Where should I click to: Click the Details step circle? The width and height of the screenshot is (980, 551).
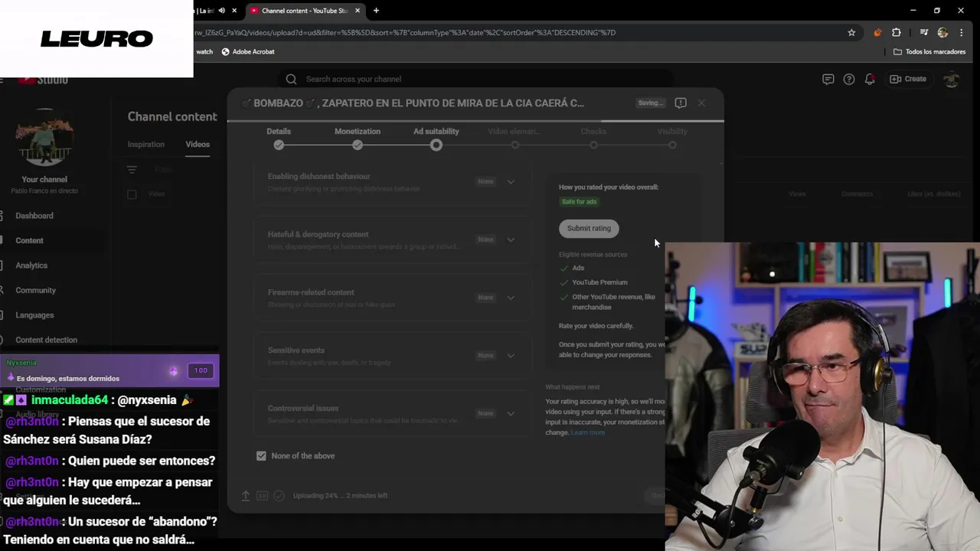click(279, 145)
